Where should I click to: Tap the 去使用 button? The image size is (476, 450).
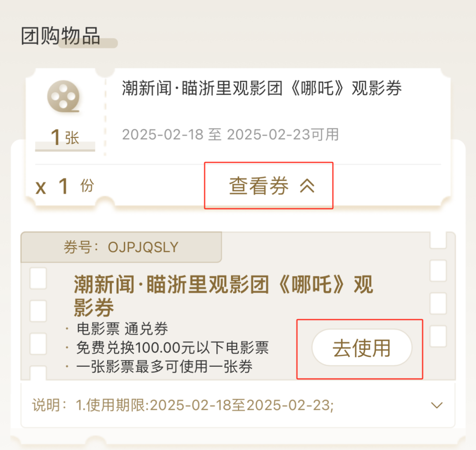(x=361, y=348)
